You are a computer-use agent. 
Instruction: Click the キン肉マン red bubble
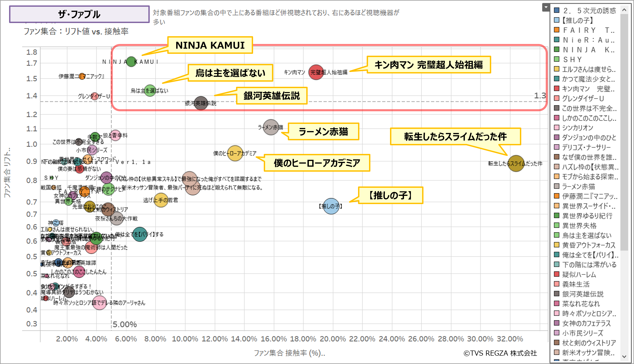pos(316,72)
